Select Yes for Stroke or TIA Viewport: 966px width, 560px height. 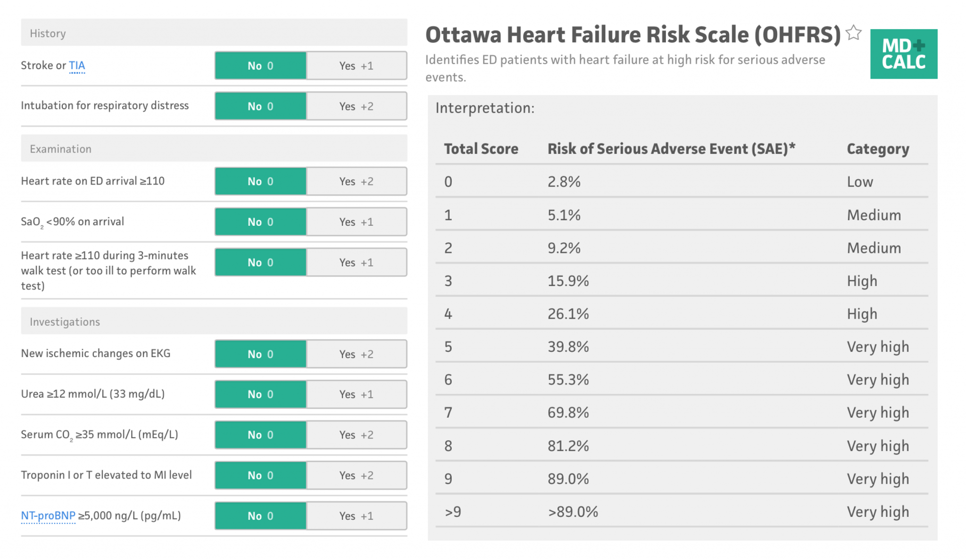click(356, 66)
